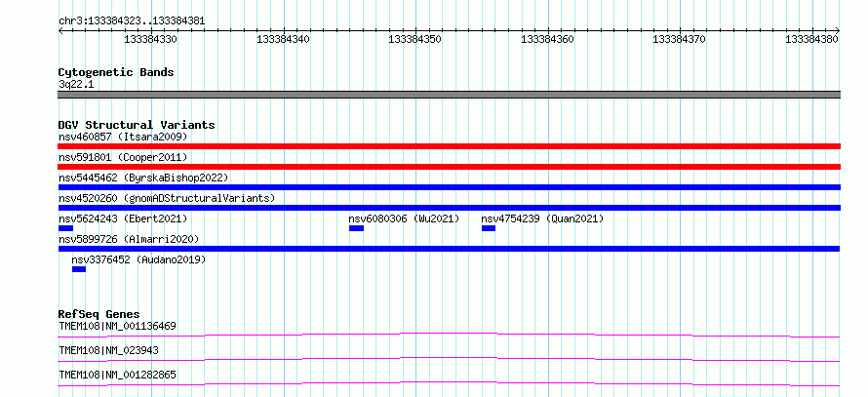
Task: Click the left arrowhead of the coordinate ruler
Action: 60,30
